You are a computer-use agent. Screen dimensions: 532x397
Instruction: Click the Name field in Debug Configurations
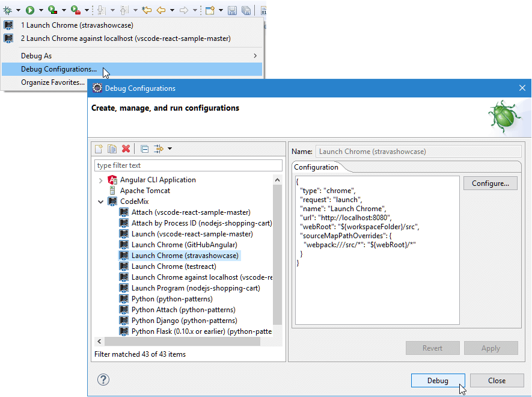418,152
